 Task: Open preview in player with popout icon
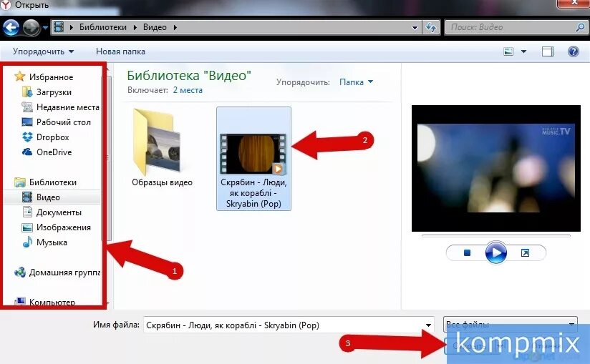(x=525, y=253)
